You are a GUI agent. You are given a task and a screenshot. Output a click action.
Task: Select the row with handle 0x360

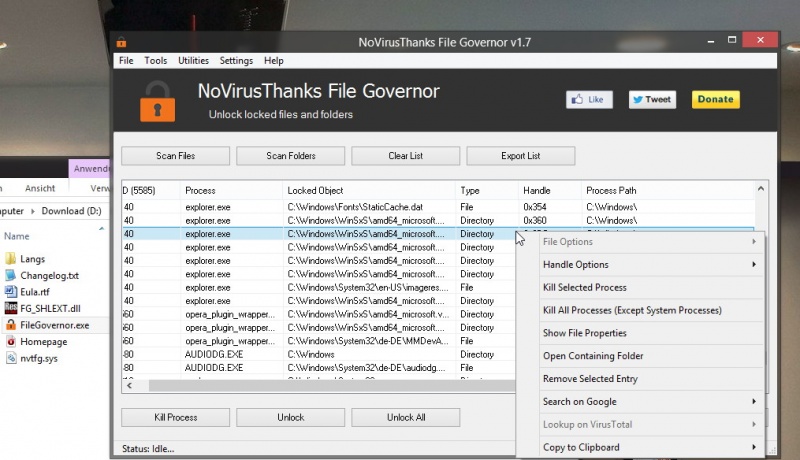point(438,220)
